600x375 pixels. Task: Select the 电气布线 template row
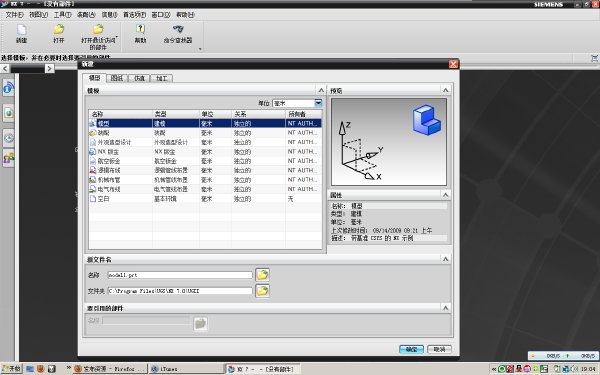205,189
